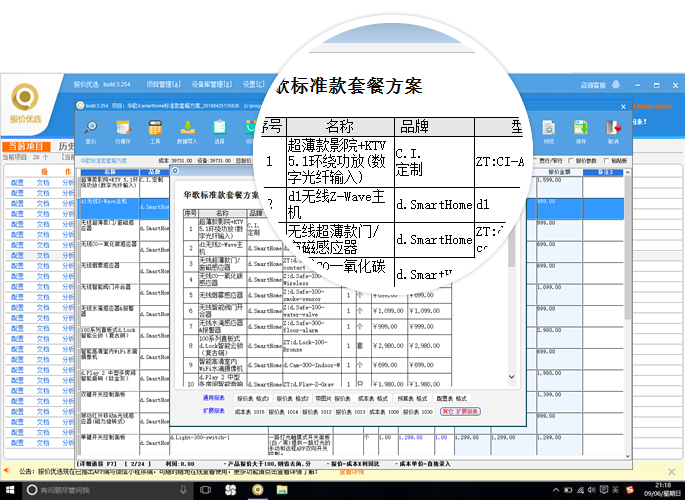The image size is (685, 500).
Task: Click the 取消 exit door icon
Action: pos(613,132)
